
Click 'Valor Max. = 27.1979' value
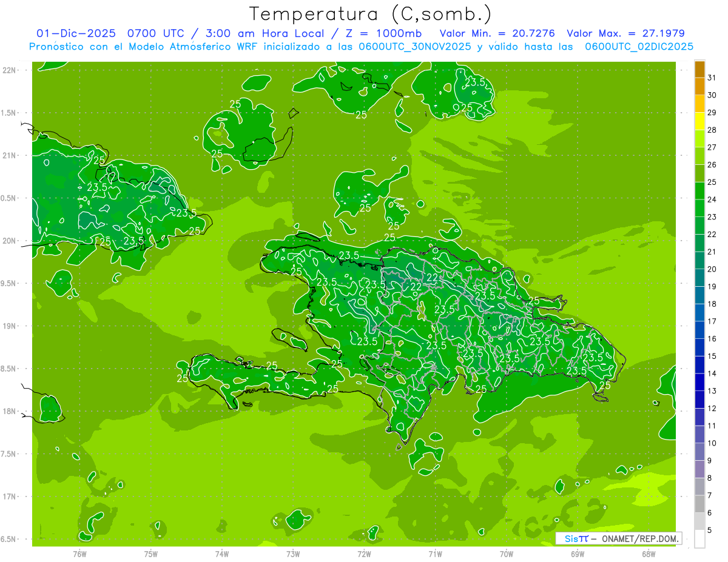[625, 33]
